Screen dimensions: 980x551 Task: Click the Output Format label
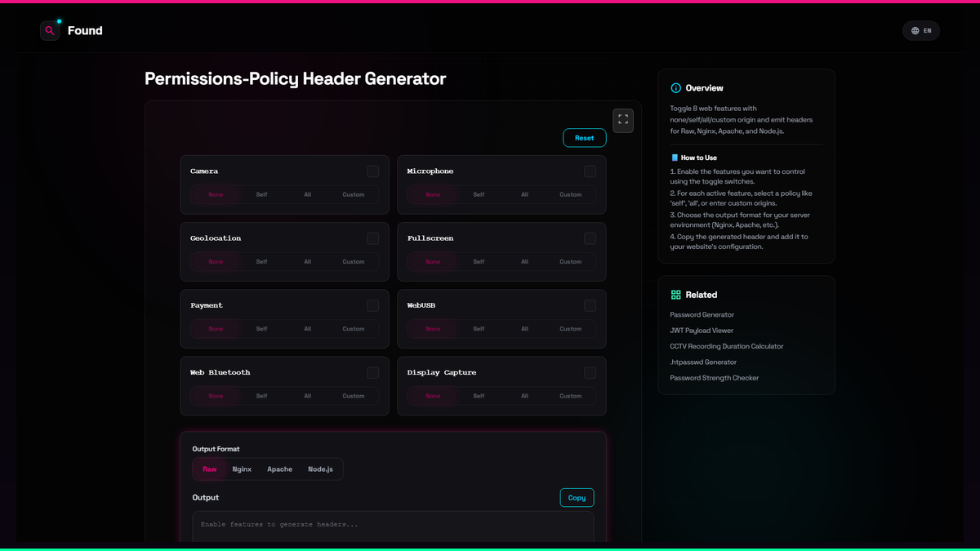tap(216, 449)
